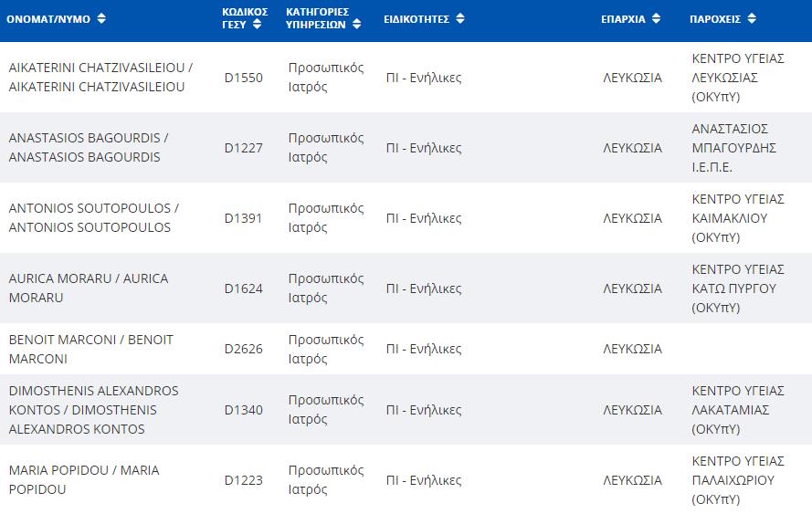Sort by ΠΑΡΟΧΕΙΣ column arrows

tap(752, 18)
